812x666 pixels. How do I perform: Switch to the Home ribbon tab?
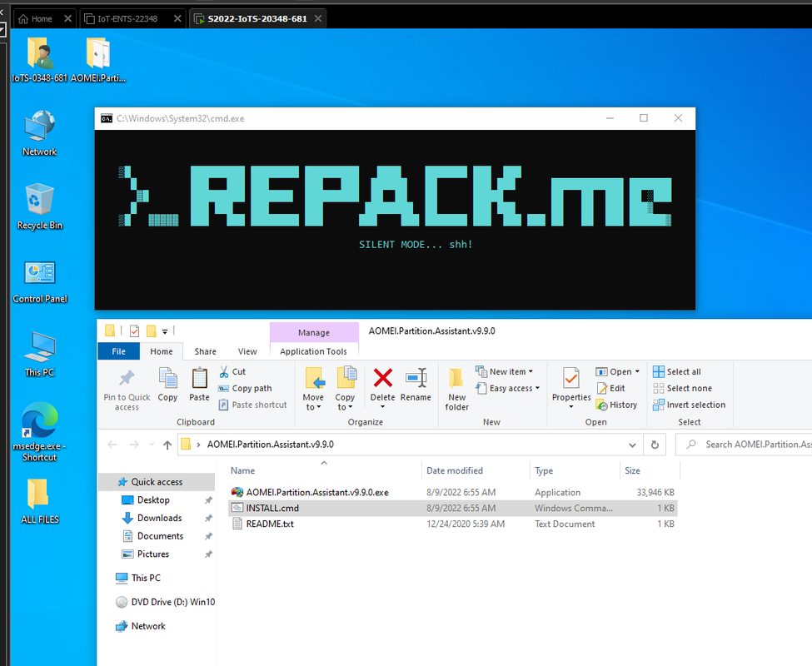161,351
